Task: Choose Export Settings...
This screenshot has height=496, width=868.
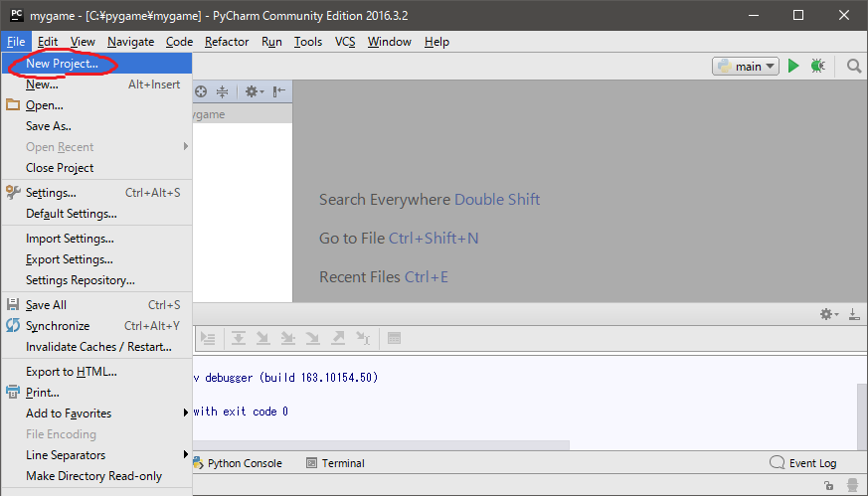Action: [96, 259]
